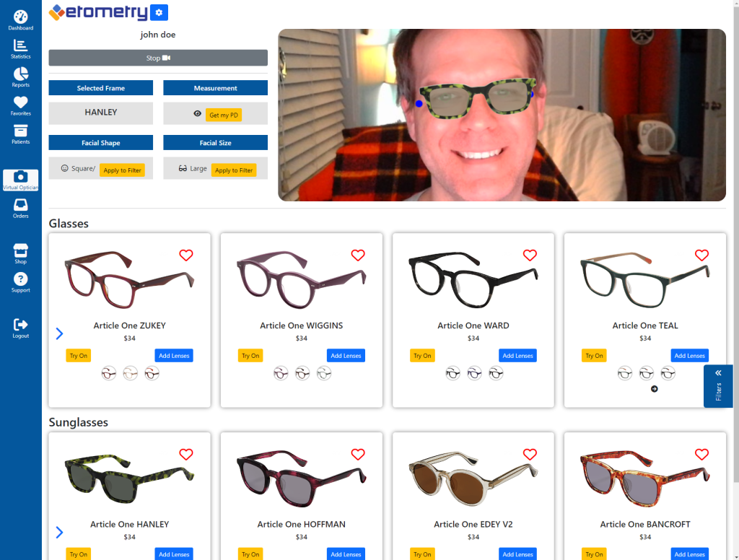
Task: Switch to Virtual Optician section
Action: [21, 180]
